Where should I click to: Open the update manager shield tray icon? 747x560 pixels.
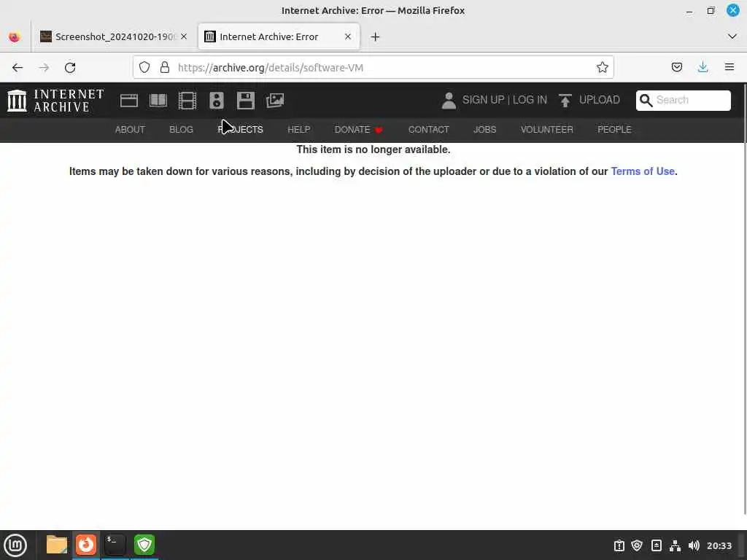coord(637,545)
